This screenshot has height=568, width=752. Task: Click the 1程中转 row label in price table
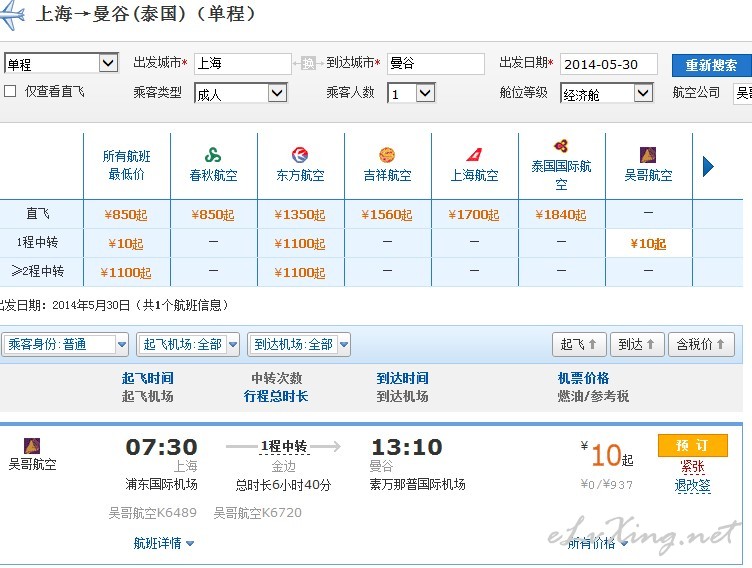click(x=37, y=242)
